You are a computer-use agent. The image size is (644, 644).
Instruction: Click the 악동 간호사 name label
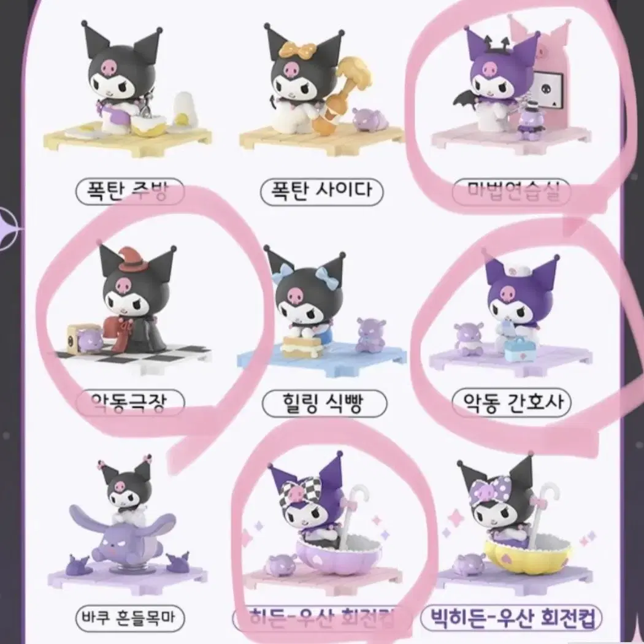(x=512, y=403)
